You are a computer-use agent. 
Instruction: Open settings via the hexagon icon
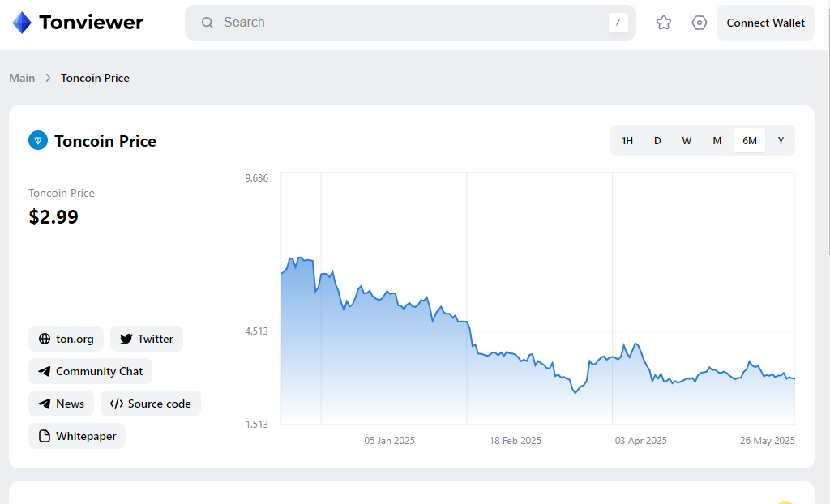(700, 23)
